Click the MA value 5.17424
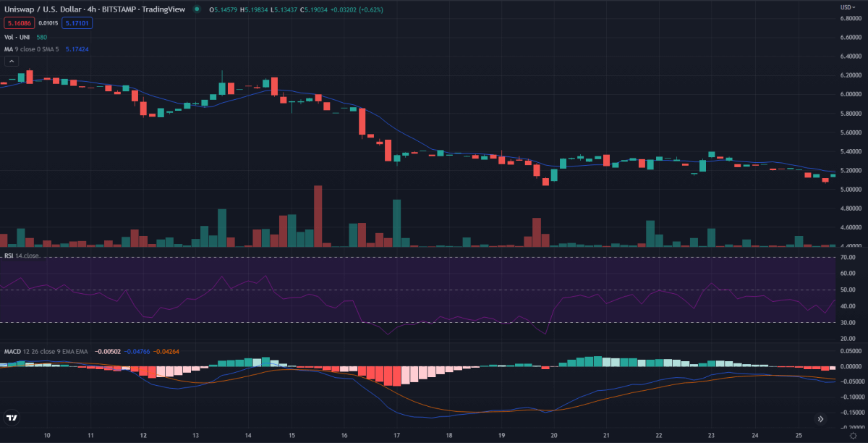 (x=77, y=49)
